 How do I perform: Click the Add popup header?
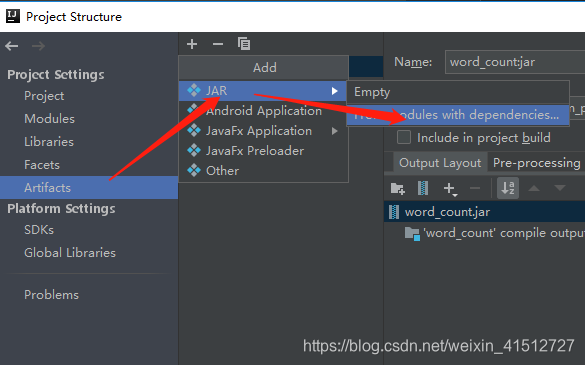point(264,68)
